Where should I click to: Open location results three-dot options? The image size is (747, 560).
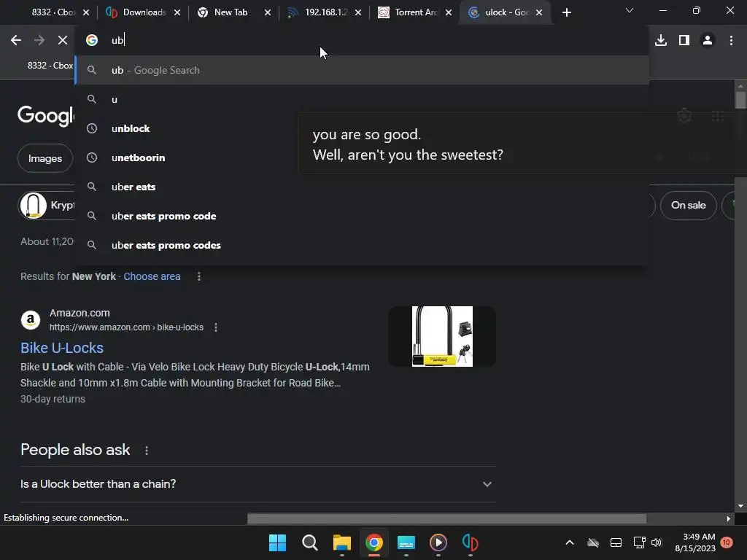click(x=199, y=276)
